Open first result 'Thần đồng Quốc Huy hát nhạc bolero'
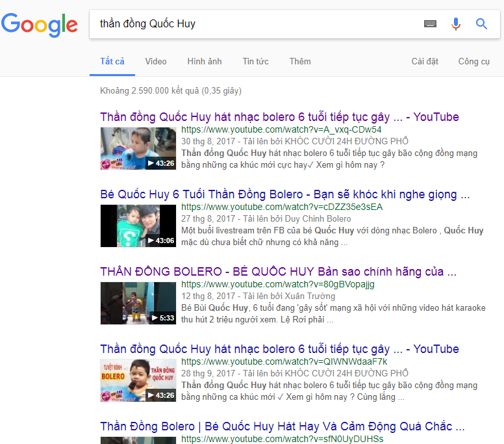 click(x=279, y=117)
